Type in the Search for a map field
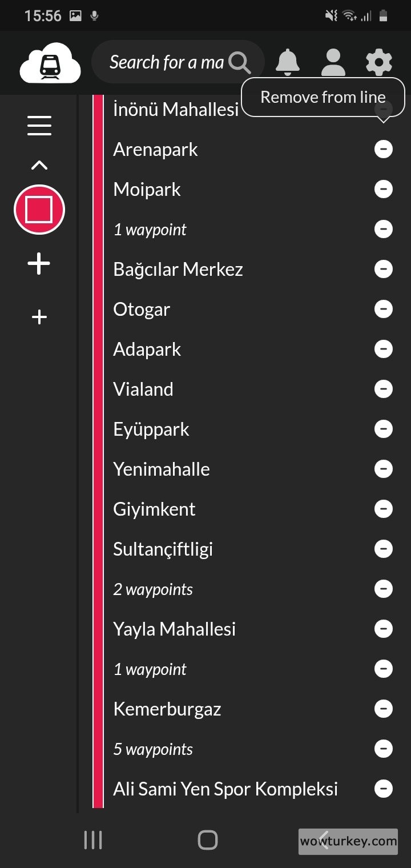The width and height of the screenshot is (411, 868). pos(166,62)
